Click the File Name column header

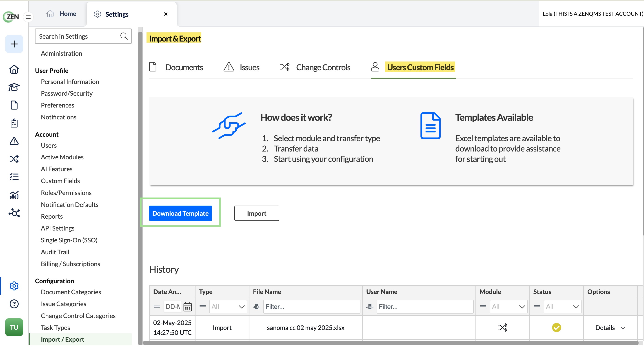pyautogui.click(x=306, y=292)
